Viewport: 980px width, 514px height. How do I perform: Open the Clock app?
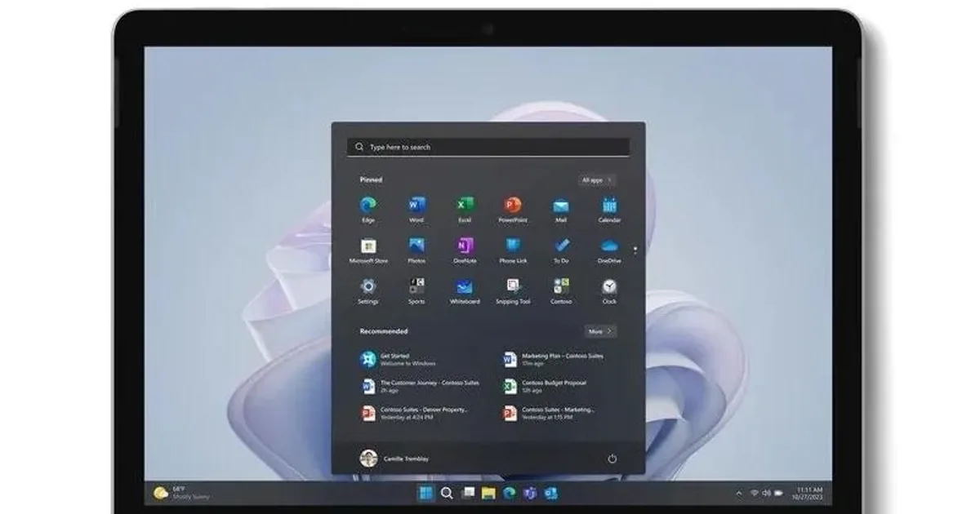click(x=609, y=290)
